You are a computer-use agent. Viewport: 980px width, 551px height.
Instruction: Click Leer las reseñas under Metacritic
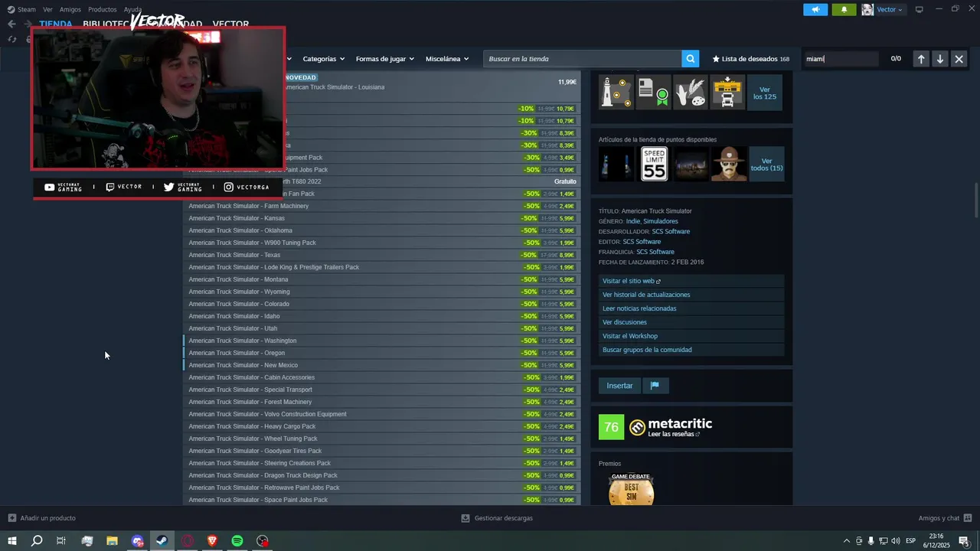tap(674, 434)
